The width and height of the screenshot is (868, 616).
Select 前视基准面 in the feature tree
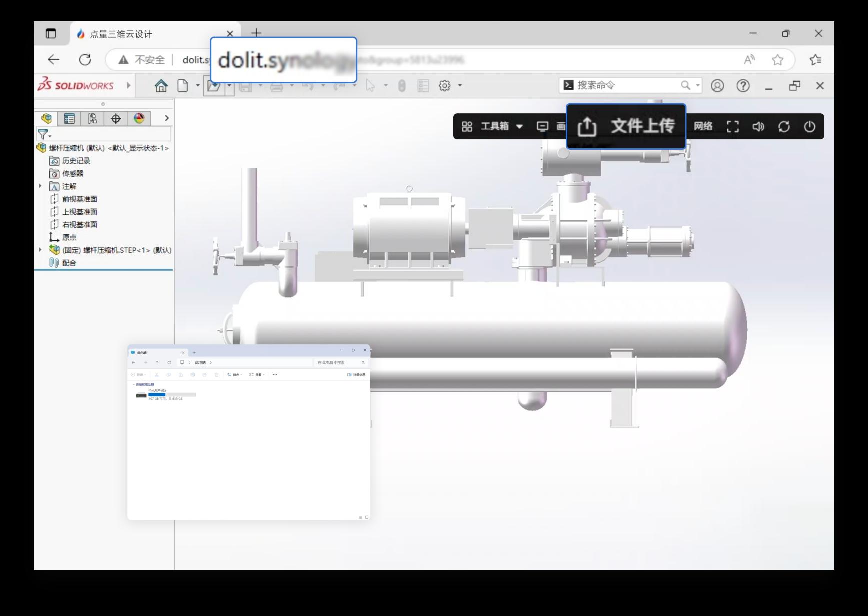point(79,199)
